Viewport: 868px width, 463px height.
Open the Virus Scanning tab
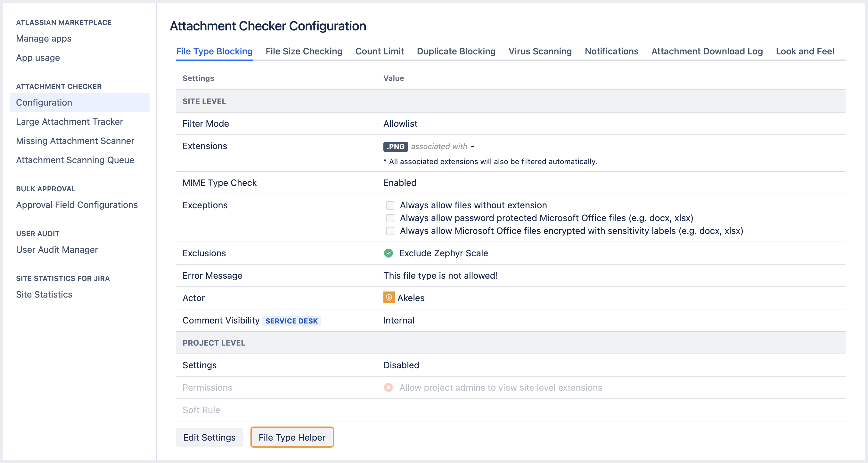coord(540,51)
